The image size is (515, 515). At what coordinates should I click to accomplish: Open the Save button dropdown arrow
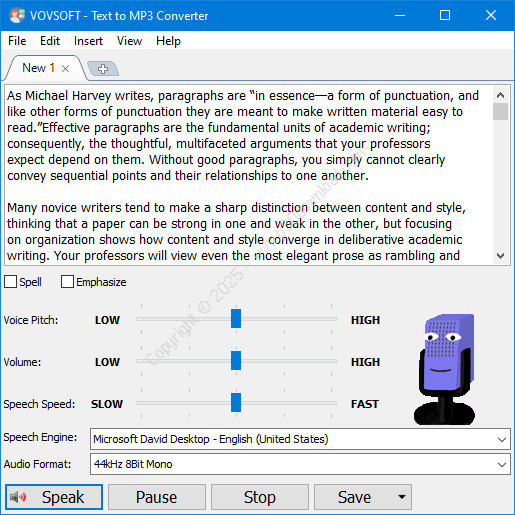click(x=402, y=497)
